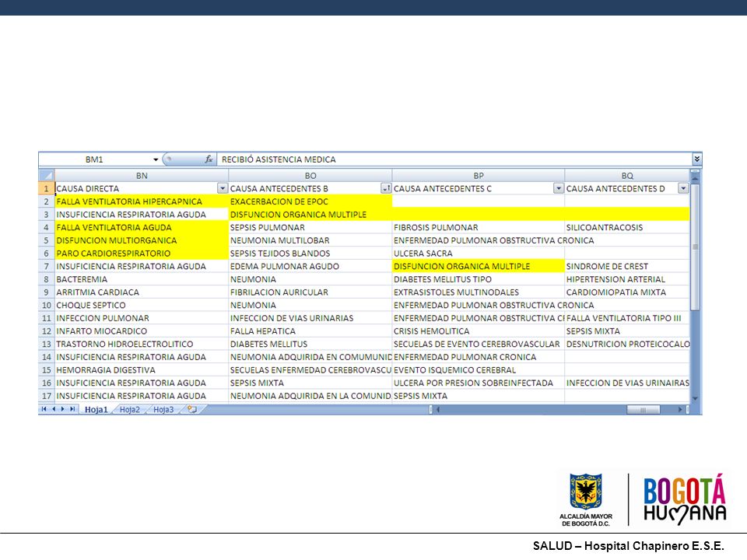Select cell FALLA VENTILATORIA HIPERCAPNICA
Image resolution: width=747 pixels, height=560 pixels.
pos(142,201)
